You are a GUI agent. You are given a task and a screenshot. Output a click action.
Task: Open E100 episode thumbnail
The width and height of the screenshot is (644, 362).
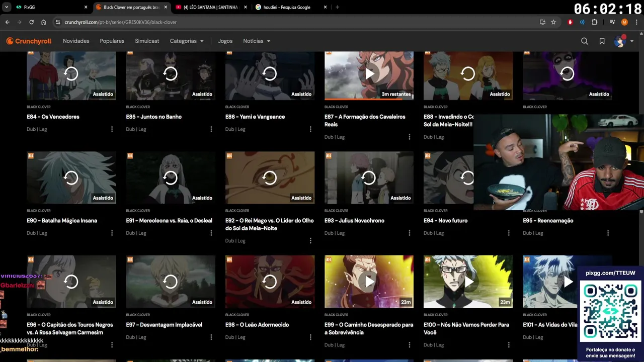click(468, 282)
